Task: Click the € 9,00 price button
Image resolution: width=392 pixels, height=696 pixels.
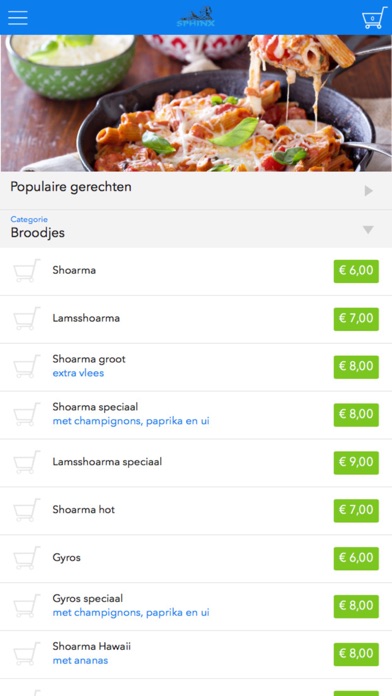Action: 356,463
